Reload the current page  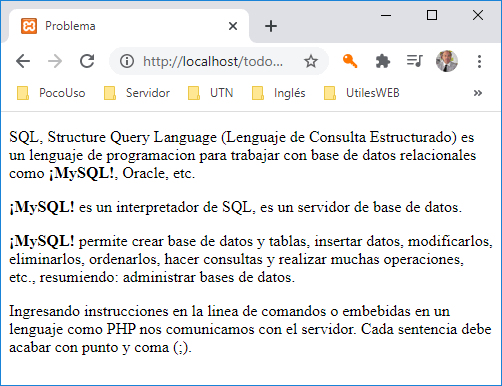coord(87,61)
